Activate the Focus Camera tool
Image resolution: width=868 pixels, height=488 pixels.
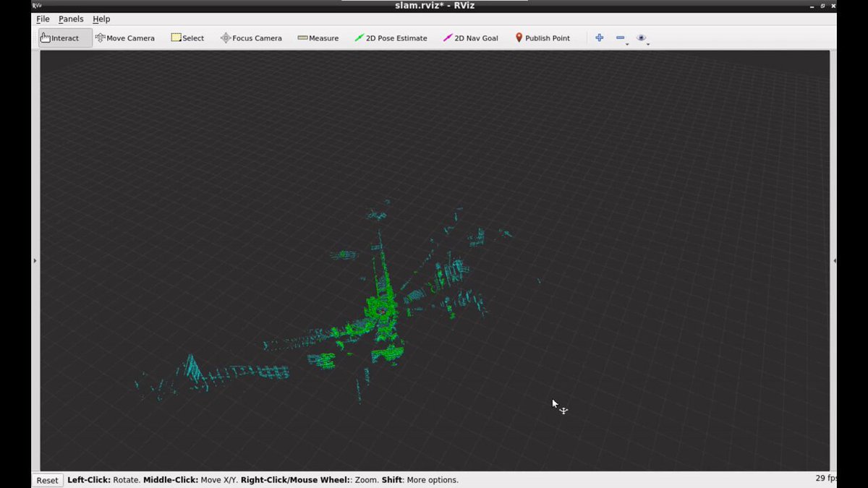251,38
